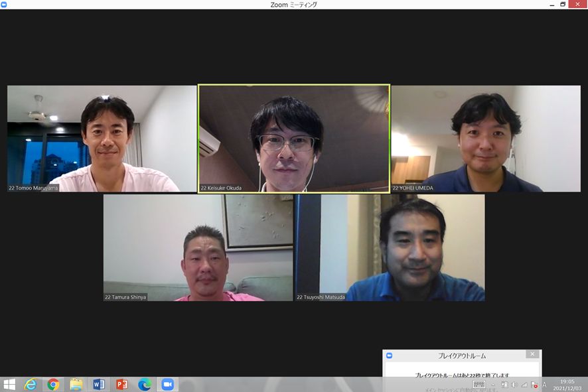Switch to PowerPoint on the taskbar
Viewport: 588px width, 392px height.
click(x=122, y=385)
